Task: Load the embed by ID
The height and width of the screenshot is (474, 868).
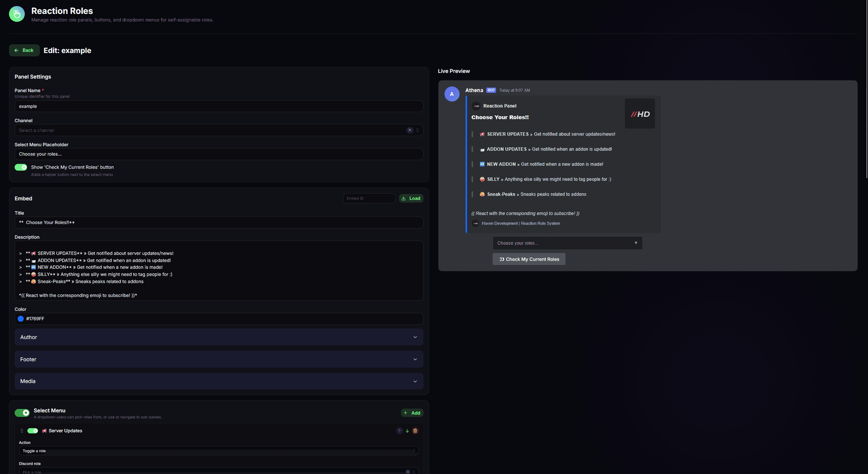Action: pos(411,198)
